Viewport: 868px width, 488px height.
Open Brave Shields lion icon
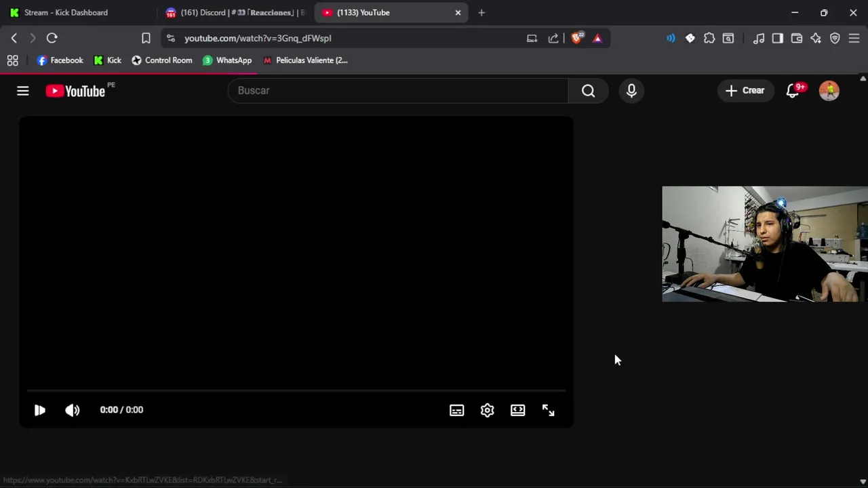point(576,38)
